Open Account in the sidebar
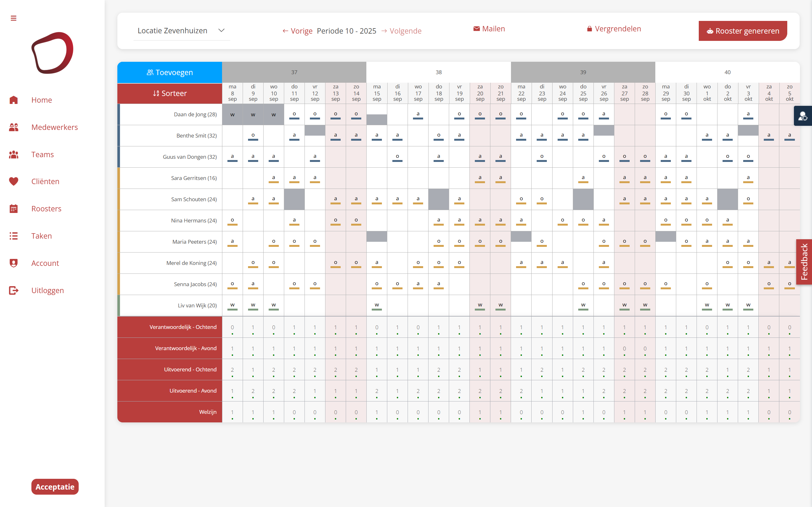 tap(45, 263)
